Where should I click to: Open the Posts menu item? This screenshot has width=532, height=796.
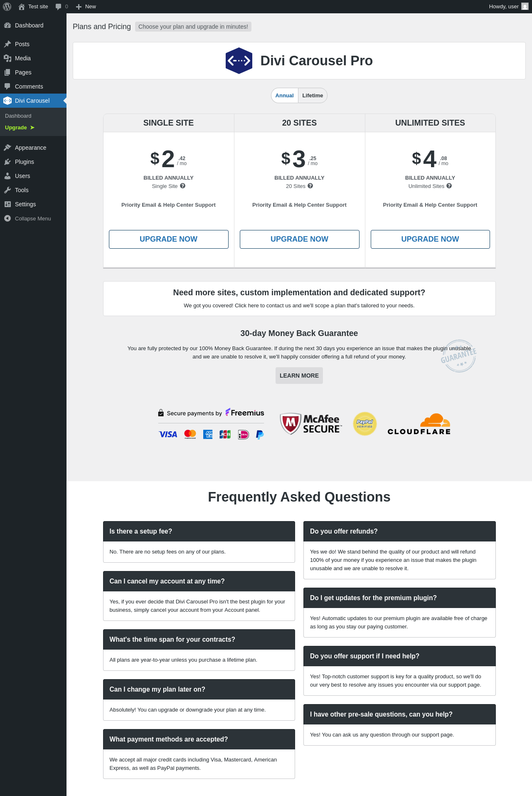[33, 44]
